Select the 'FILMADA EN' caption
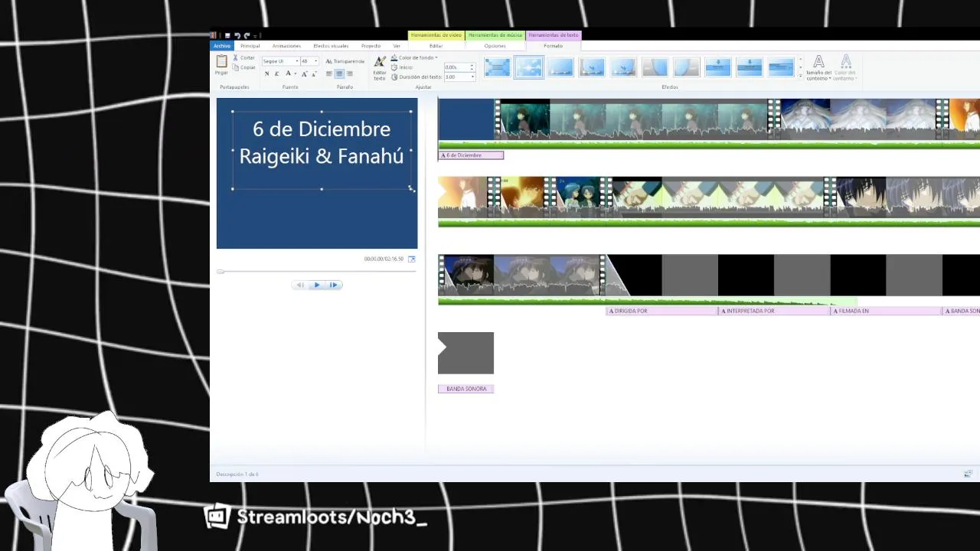 click(x=886, y=311)
